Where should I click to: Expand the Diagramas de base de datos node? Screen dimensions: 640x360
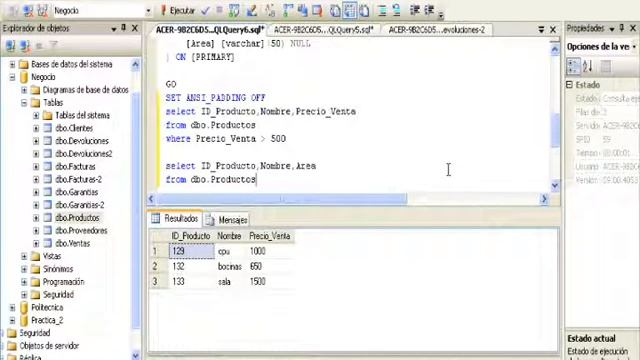pyautogui.click(x=24, y=90)
